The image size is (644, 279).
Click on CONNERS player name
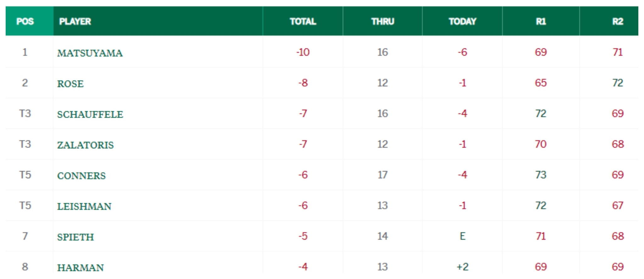(x=81, y=176)
